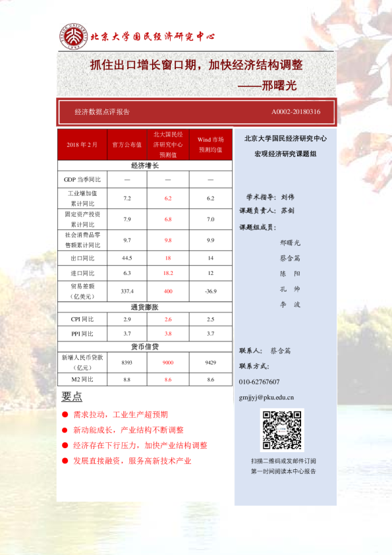
Task: Click the column header Wind市场预测均值
Action: point(211,144)
